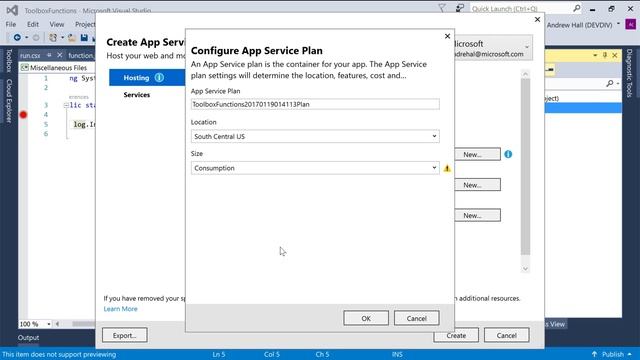Click the yellow warning icon beside Size

coord(447,168)
